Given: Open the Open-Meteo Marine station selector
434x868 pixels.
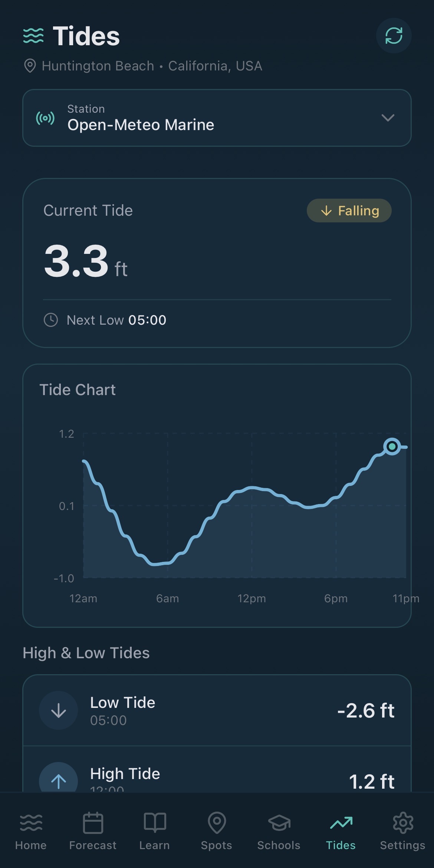Looking at the screenshot, I should coord(217,118).
